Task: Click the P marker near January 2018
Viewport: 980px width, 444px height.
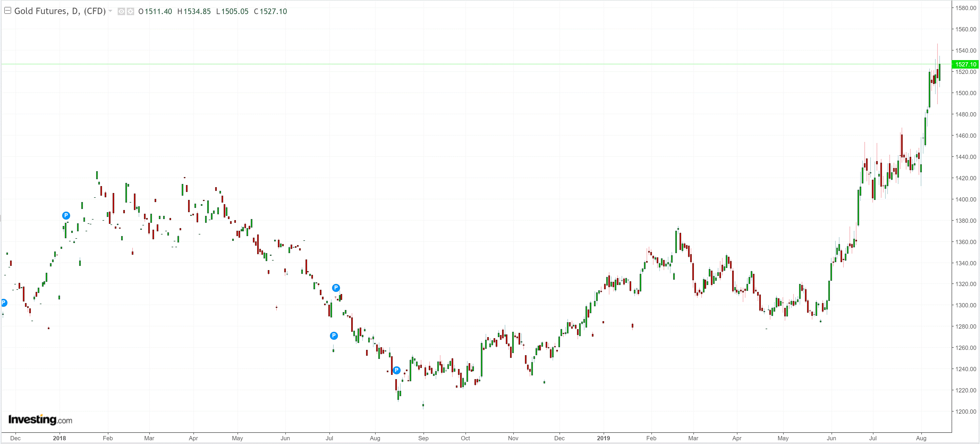Action: tap(66, 216)
